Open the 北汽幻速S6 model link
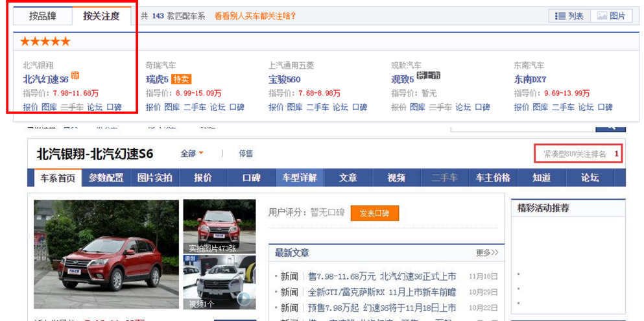The height and width of the screenshot is (321, 644). click(45, 79)
